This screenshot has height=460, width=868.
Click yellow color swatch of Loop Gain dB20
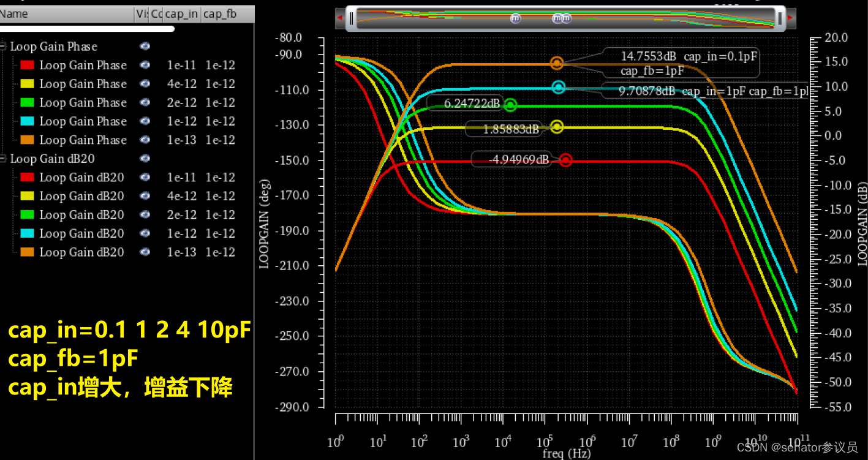point(27,196)
